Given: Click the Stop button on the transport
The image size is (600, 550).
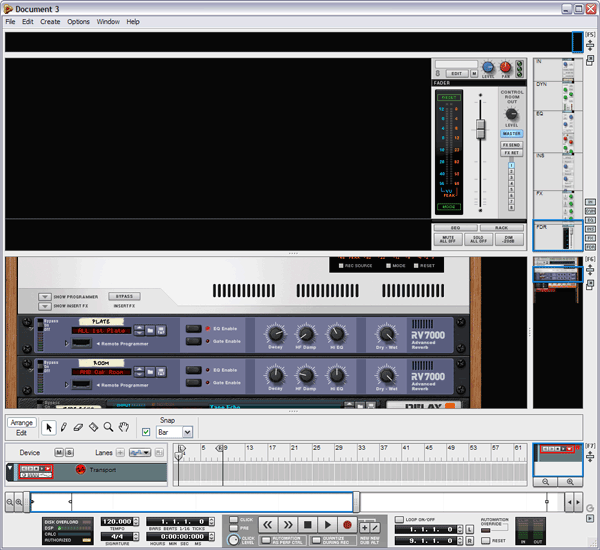Looking at the screenshot, I should pos(308,524).
